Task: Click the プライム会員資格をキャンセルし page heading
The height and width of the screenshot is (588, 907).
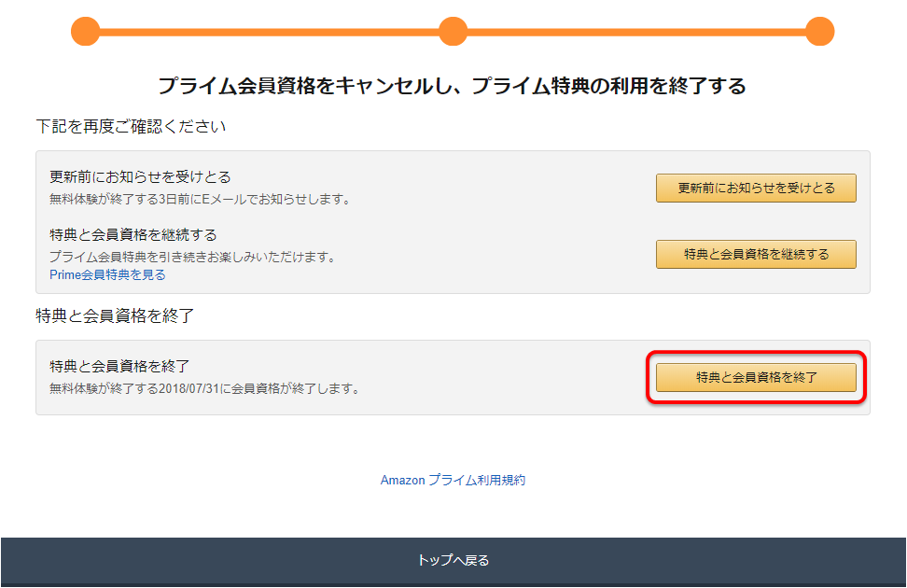Action: click(x=452, y=86)
